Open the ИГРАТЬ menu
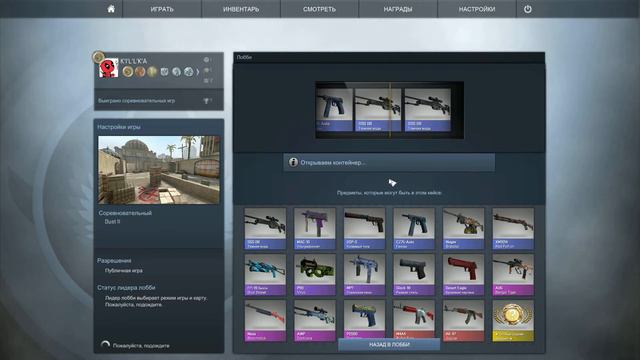Viewport: 640px width, 360px height. tap(162, 9)
